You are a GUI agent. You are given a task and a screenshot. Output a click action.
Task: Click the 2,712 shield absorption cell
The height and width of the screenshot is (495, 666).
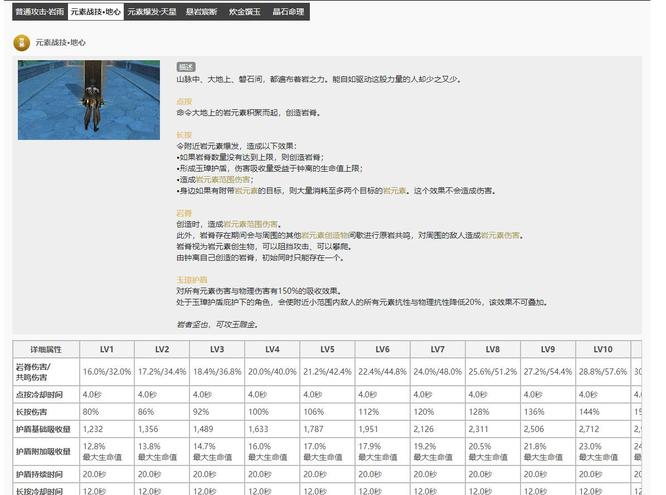(x=603, y=429)
